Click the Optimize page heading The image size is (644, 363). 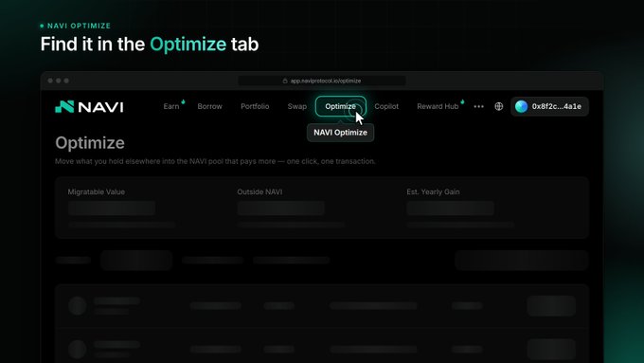(90, 143)
